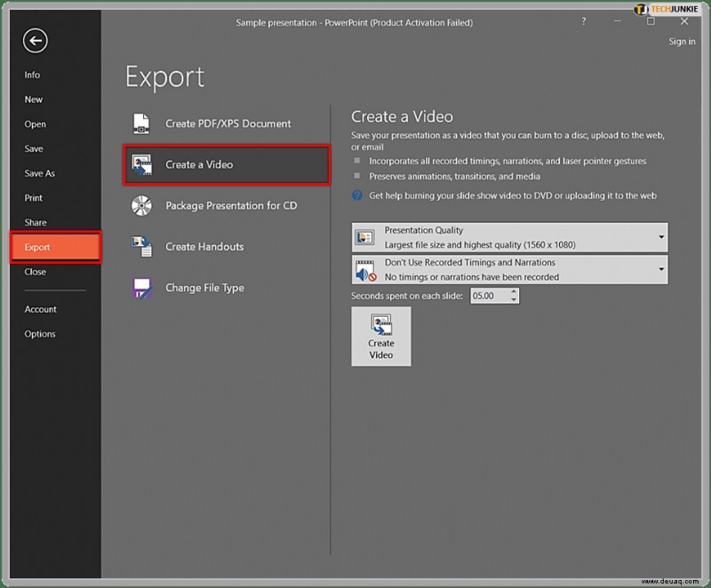Click the blue help question mark icon

click(357, 195)
